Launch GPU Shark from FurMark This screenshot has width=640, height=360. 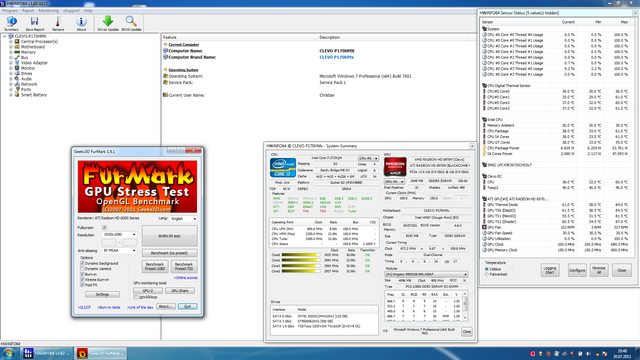180,291
